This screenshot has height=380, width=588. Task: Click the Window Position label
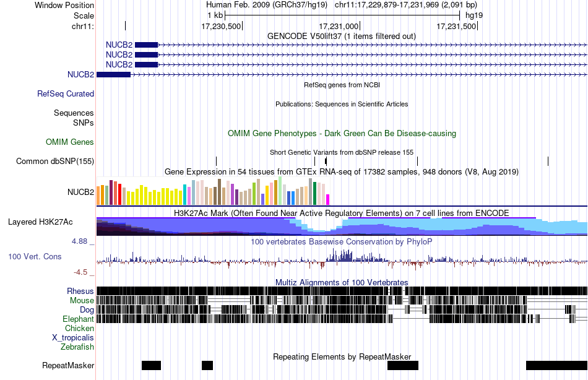(x=64, y=5)
